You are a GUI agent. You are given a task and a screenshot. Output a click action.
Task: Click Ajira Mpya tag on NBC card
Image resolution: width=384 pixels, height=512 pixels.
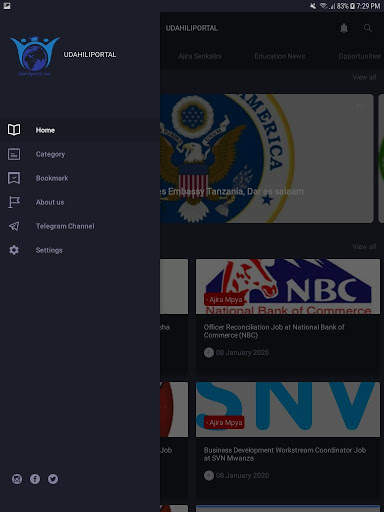[x=224, y=300]
